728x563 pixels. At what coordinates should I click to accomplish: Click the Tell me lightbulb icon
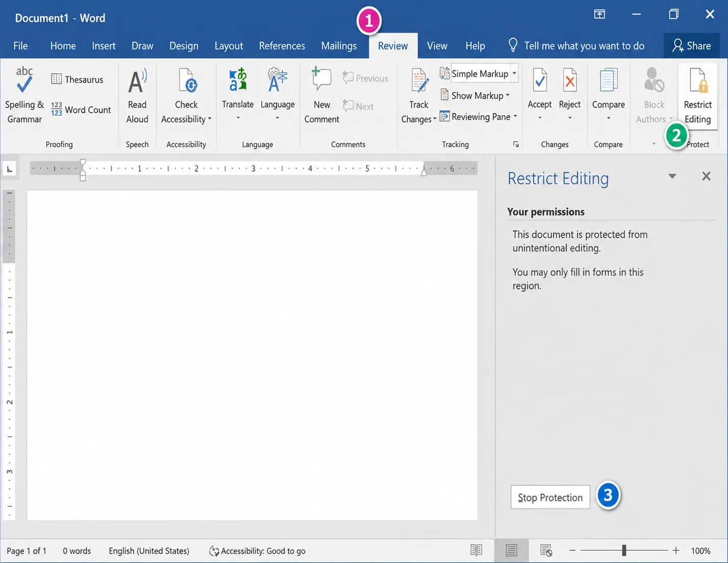[x=513, y=45]
